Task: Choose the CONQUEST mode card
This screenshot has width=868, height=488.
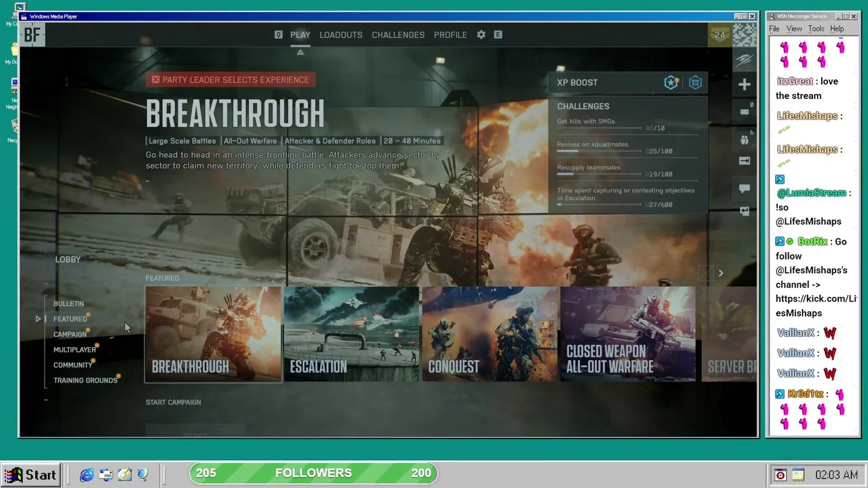Action: (x=490, y=334)
